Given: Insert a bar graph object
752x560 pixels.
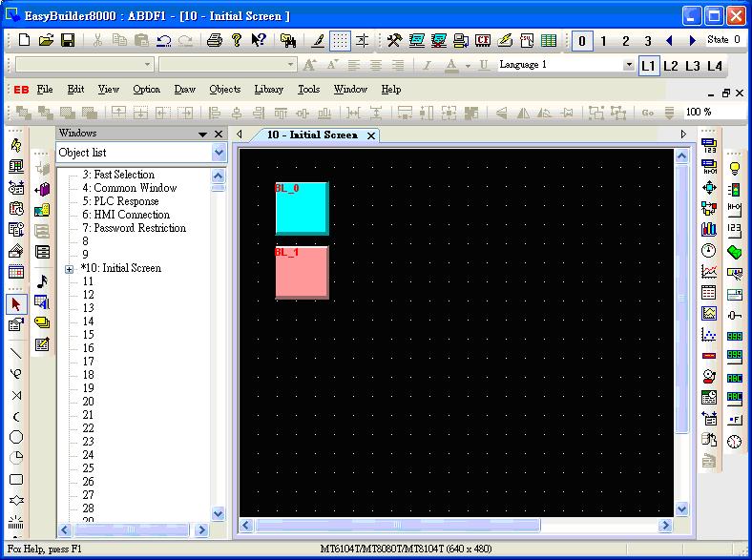Looking at the screenshot, I should click(709, 229).
